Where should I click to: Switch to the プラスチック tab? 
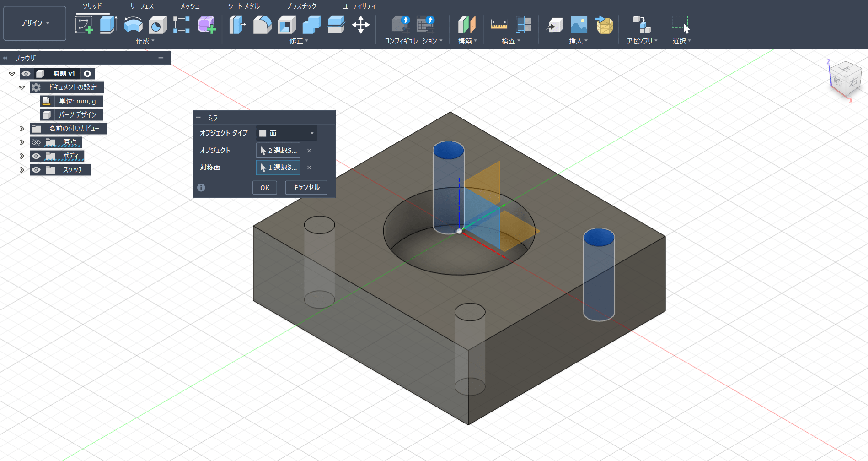(301, 6)
